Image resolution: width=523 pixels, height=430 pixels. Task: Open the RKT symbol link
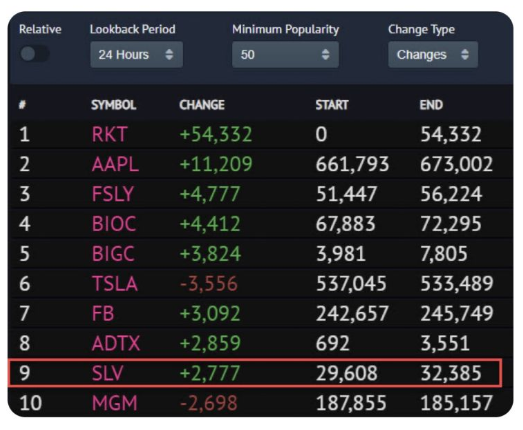point(109,134)
